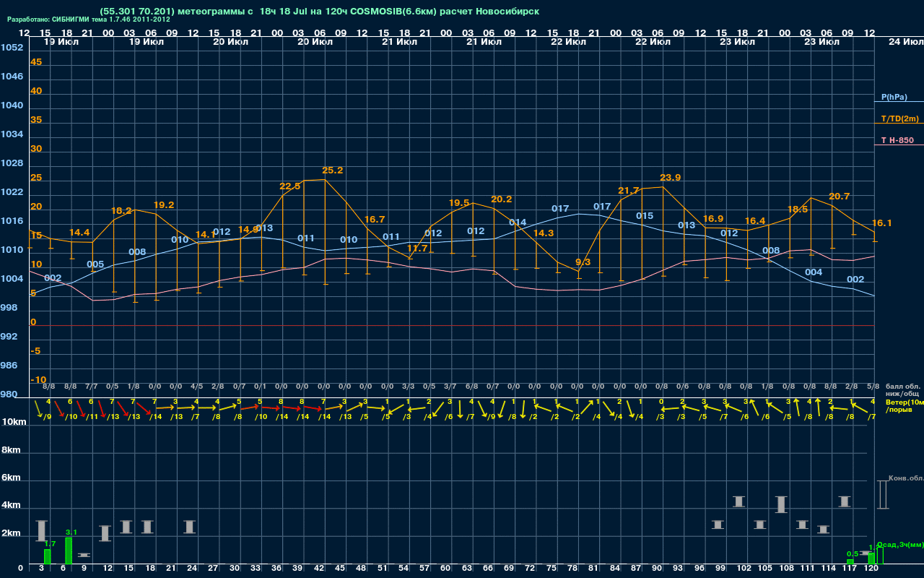Select forecast hour 120 on bottom axis
Screen dimensions: 924x578
click(x=871, y=569)
